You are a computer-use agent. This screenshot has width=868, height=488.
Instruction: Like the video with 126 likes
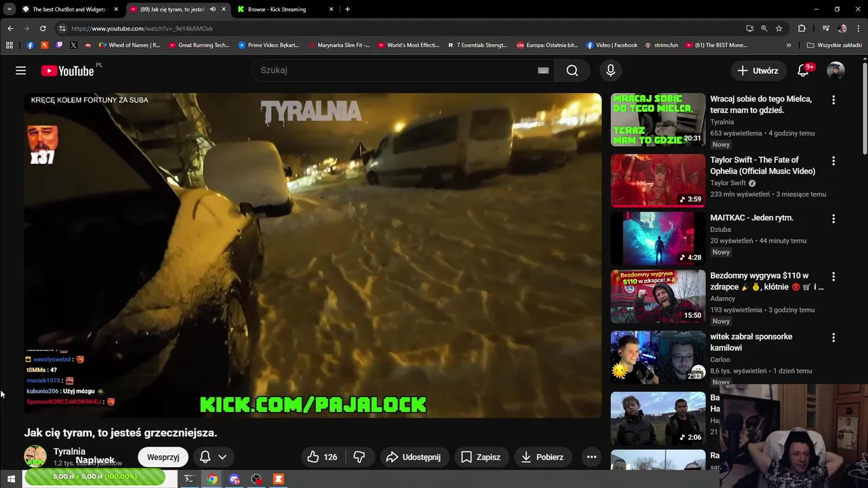pos(322,457)
